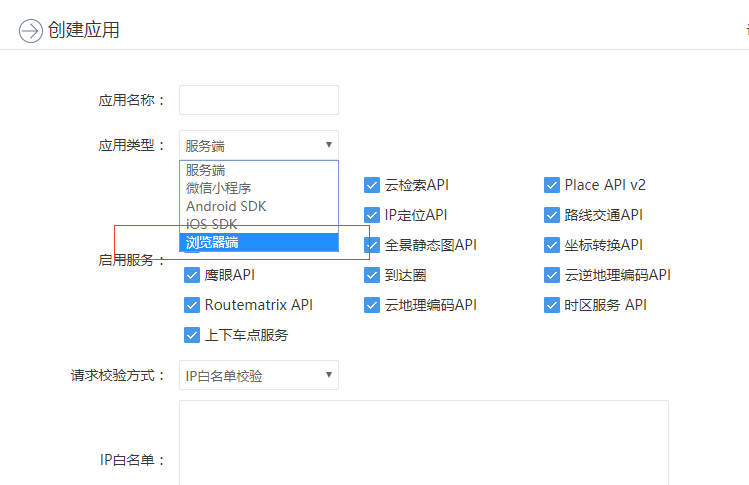Open the 请求校验方式 dropdown showing IP白名单校验
The image size is (749, 485).
(259, 375)
